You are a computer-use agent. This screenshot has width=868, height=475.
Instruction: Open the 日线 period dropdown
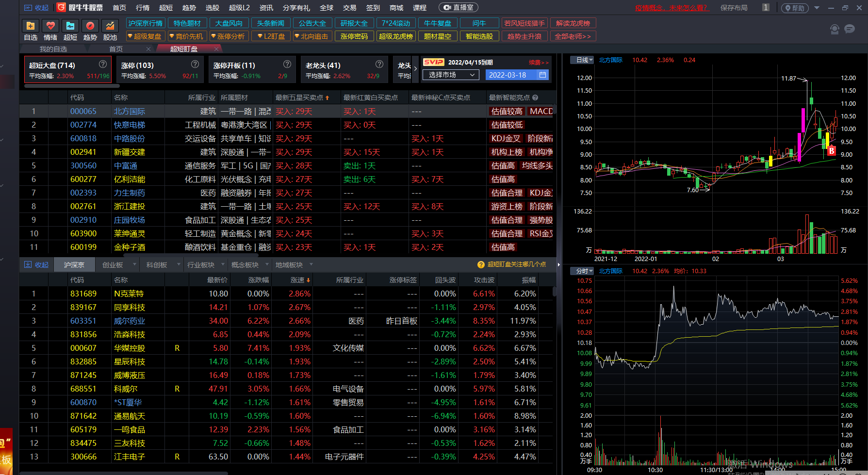[x=582, y=60]
